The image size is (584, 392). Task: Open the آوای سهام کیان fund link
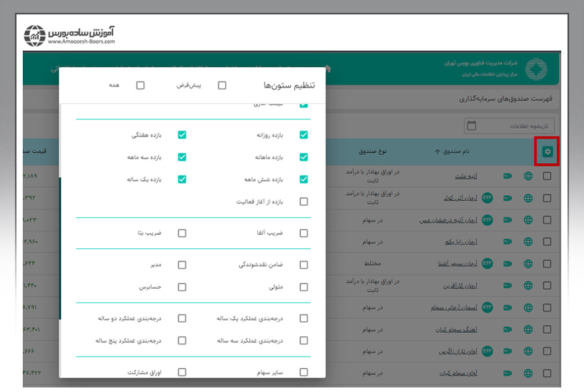(x=457, y=373)
